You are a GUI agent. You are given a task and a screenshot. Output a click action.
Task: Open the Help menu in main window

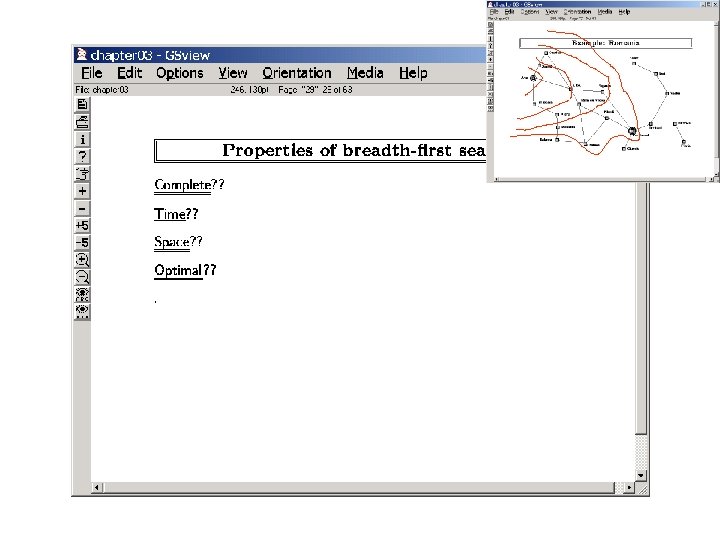(x=413, y=73)
